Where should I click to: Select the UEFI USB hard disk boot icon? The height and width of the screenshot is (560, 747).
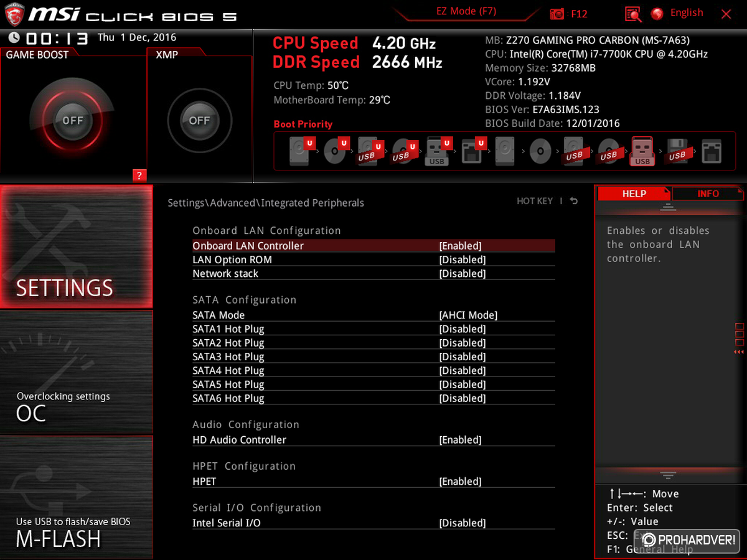coord(370,151)
